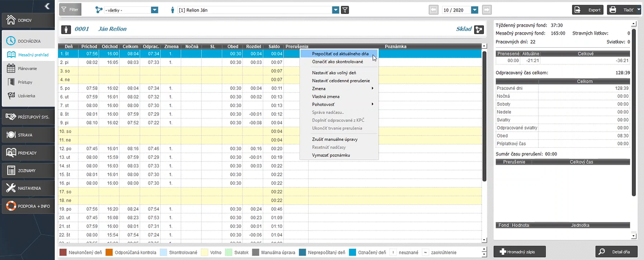Open the ZOZNAMY lists section
The height and width of the screenshot is (260, 644).
(28, 170)
